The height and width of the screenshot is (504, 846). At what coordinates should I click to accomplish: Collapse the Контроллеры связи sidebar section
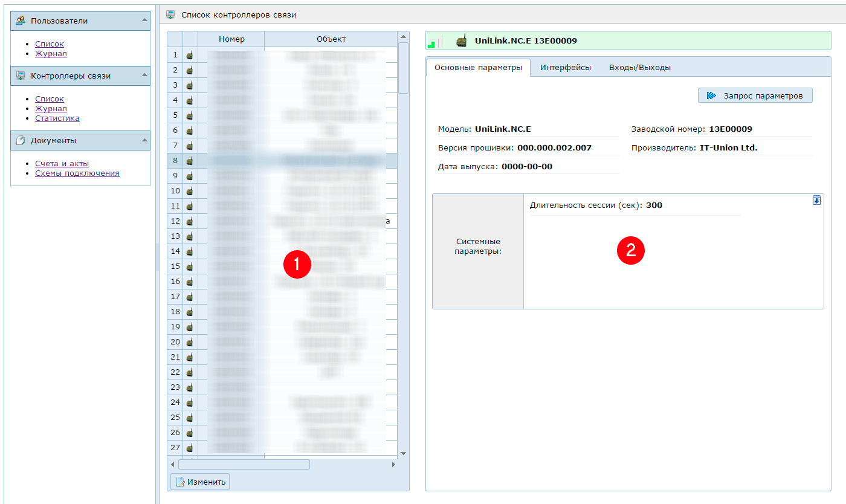click(x=144, y=75)
